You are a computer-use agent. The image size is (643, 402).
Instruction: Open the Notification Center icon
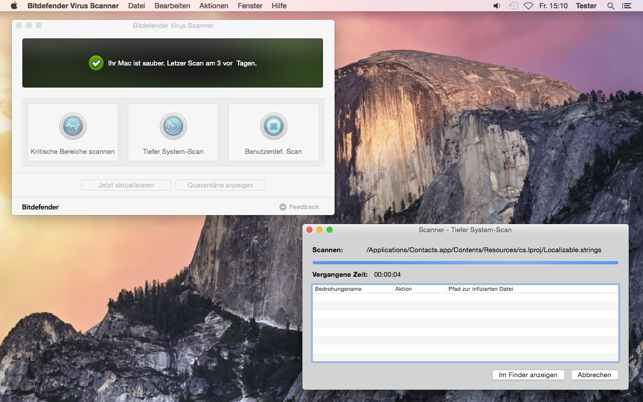[x=626, y=6]
